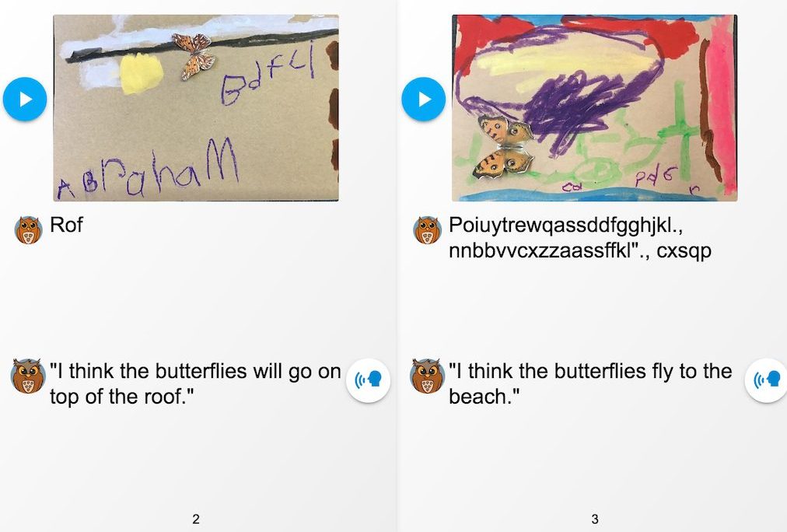Image resolution: width=787 pixels, height=532 pixels.
Task: Click the butterfly sticker in Abraham's drawing
Action: [194, 56]
